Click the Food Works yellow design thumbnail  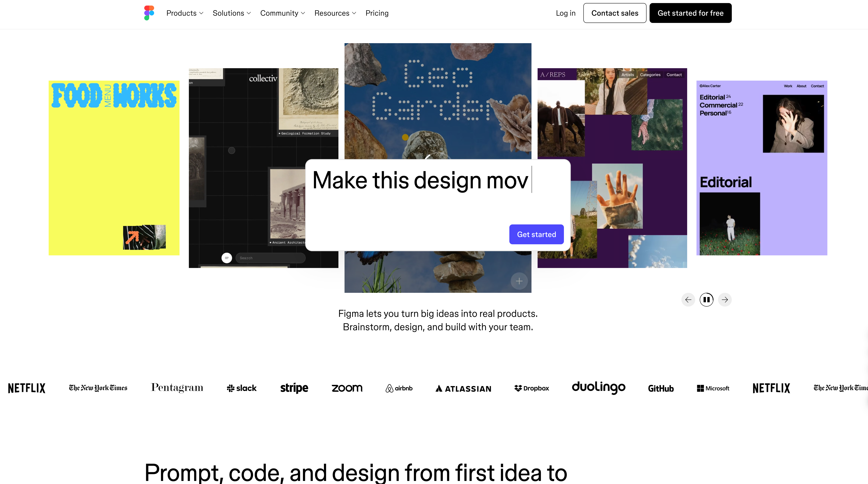tap(114, 168)
